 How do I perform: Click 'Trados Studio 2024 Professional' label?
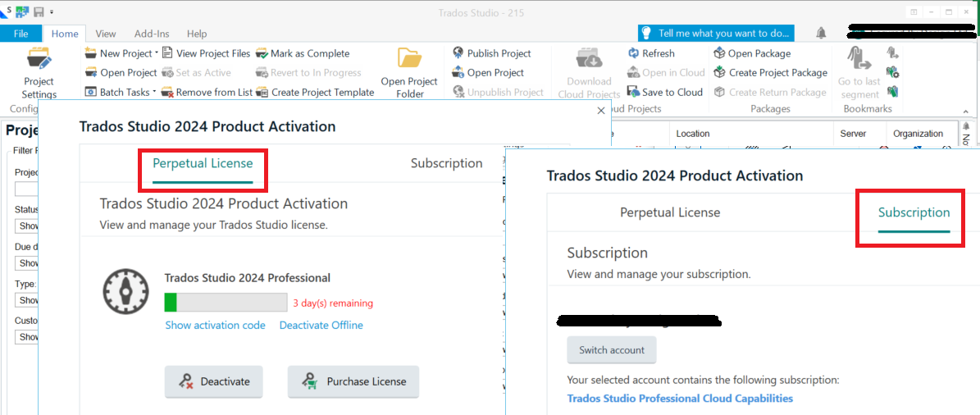248,278
